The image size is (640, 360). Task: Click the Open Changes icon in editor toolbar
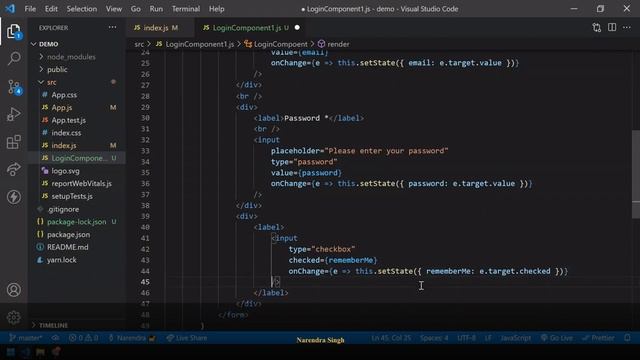click(x=596, y=27)
